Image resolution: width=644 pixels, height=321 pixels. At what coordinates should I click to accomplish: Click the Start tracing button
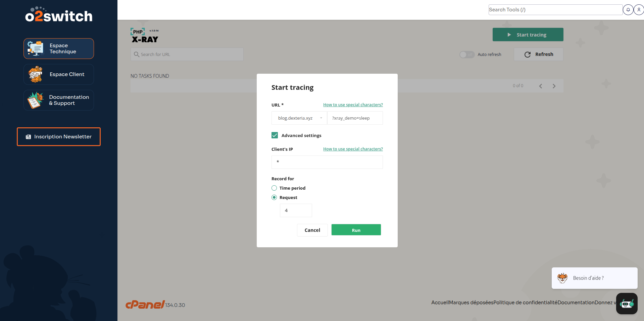click(528, 35)
